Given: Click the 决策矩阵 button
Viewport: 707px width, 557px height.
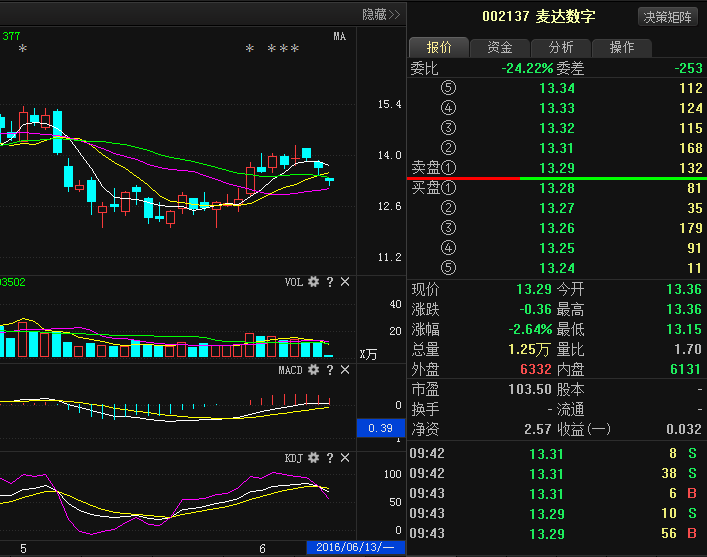Looking at the screenshot, I should [668, 17].
